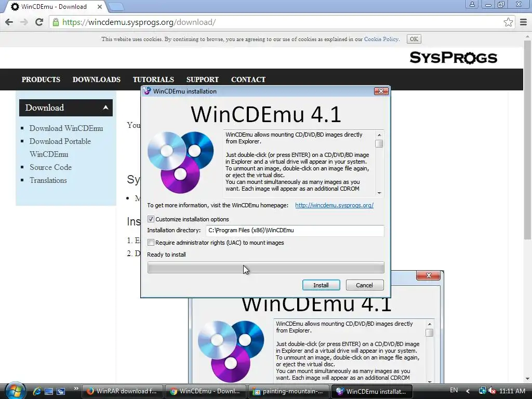Open a new browser tab
The height and width of the screenshot is (399, 532).
(x=116, y=6)
